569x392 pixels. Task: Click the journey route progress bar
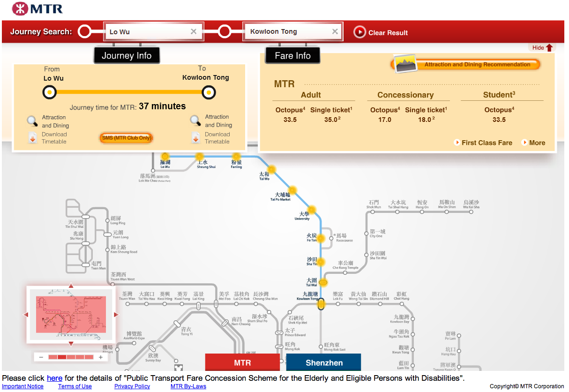[129, 92]
